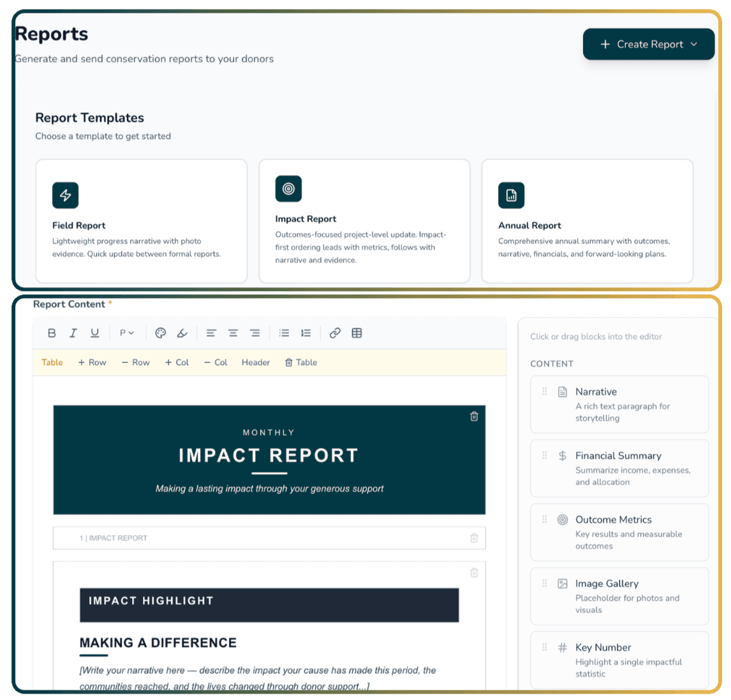Add the Key Number content block
The width and height of the screenshot is (731, 700).
pyautogui.click(x=619, y=660)
